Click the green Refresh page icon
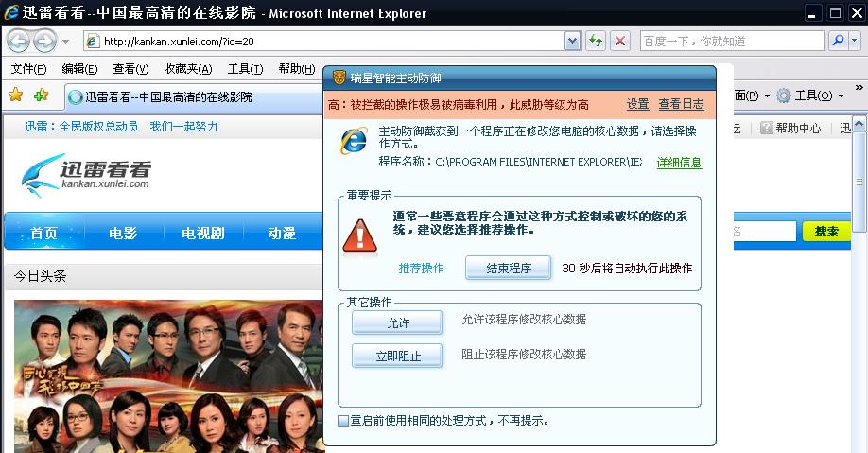 tap(596, 41)
